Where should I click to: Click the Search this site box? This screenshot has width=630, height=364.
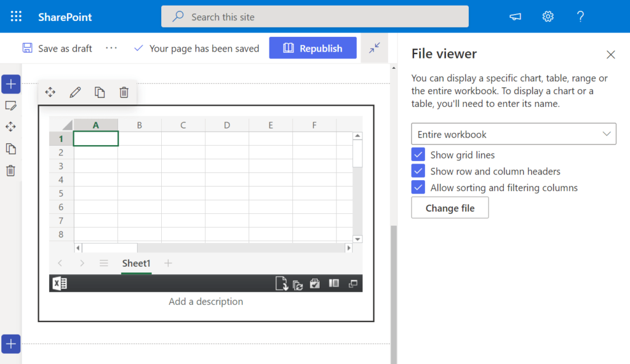click(315, 17)
